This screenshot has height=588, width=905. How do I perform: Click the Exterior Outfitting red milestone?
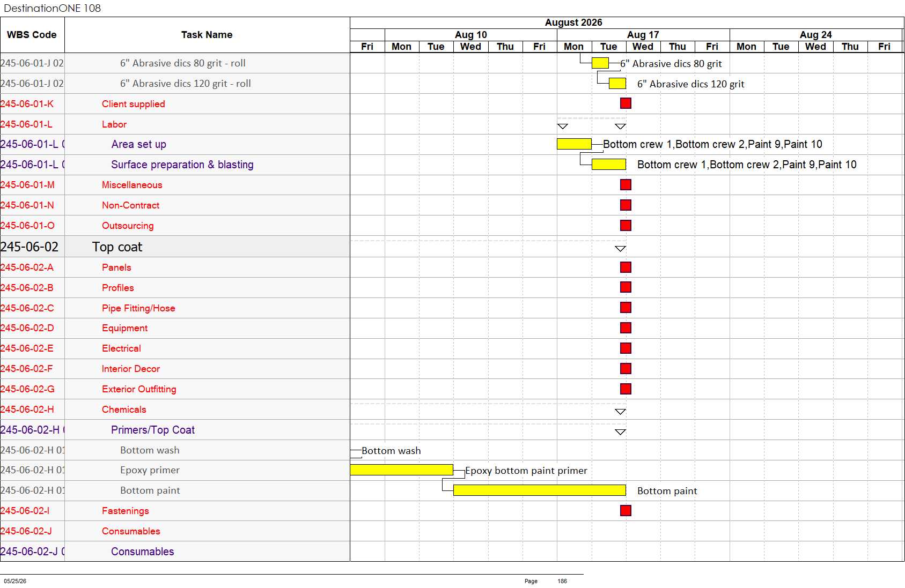(x=626, y=389)
